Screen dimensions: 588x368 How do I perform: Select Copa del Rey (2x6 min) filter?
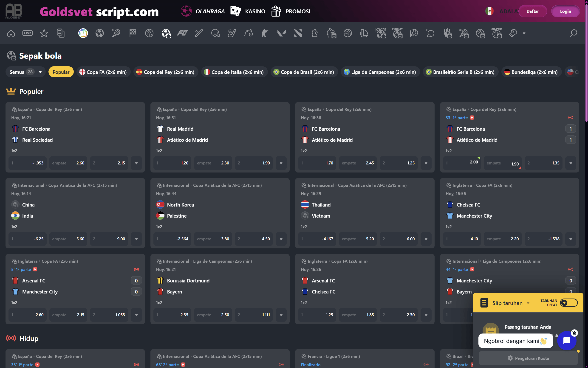pyautogui.click(x=166, y=72)
